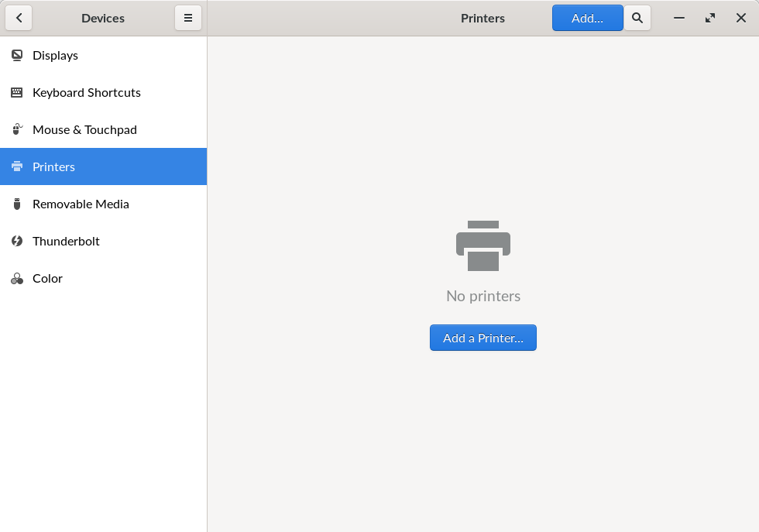Select Keyboard Shortcuts in the sidebar
759x532 pixels.
103,92
